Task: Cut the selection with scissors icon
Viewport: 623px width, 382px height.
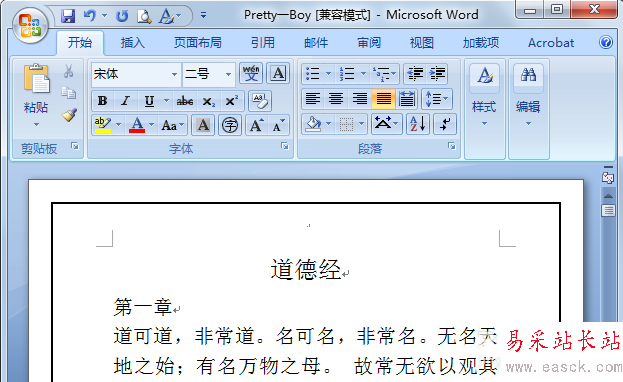Action: [x=69, y=71]
